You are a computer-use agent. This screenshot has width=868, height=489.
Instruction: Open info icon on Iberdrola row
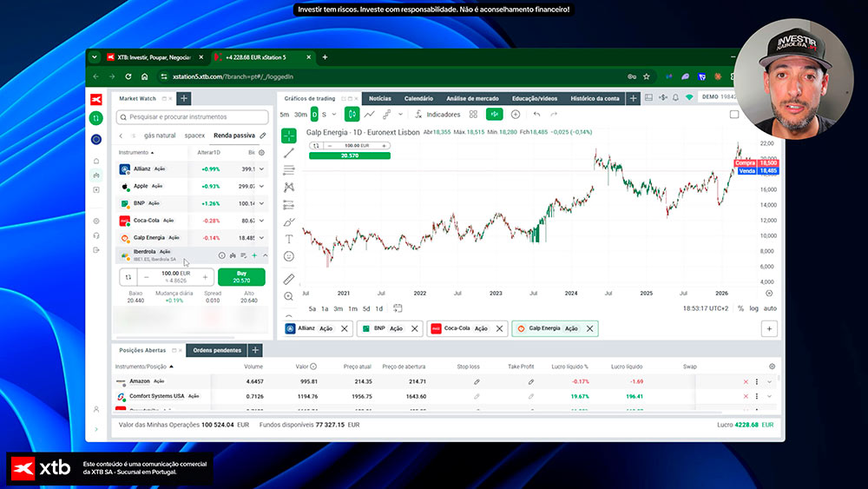pos(221,255)
